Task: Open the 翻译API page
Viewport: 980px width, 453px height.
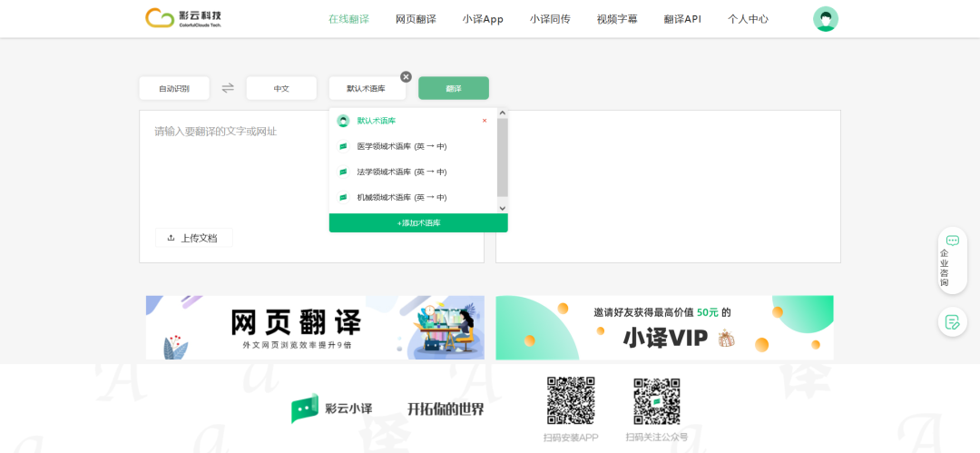Action: pyautogui.click(x=682, y=19)
